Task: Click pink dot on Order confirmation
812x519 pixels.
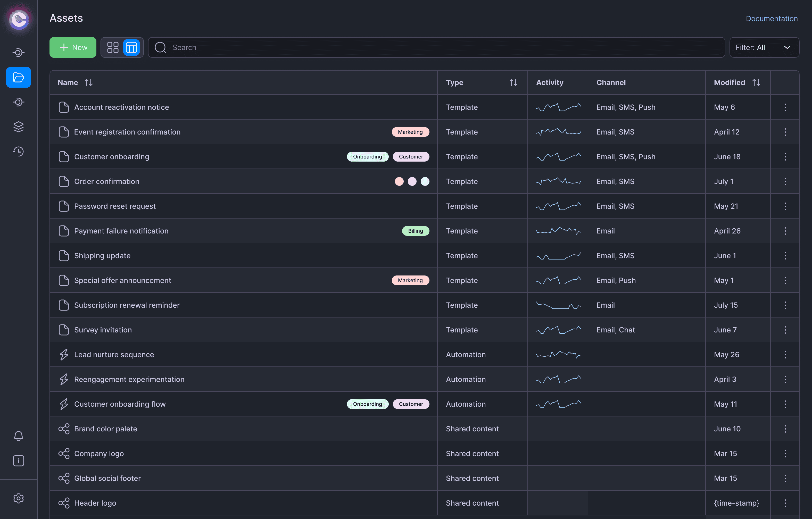Action: coord(399,181)
